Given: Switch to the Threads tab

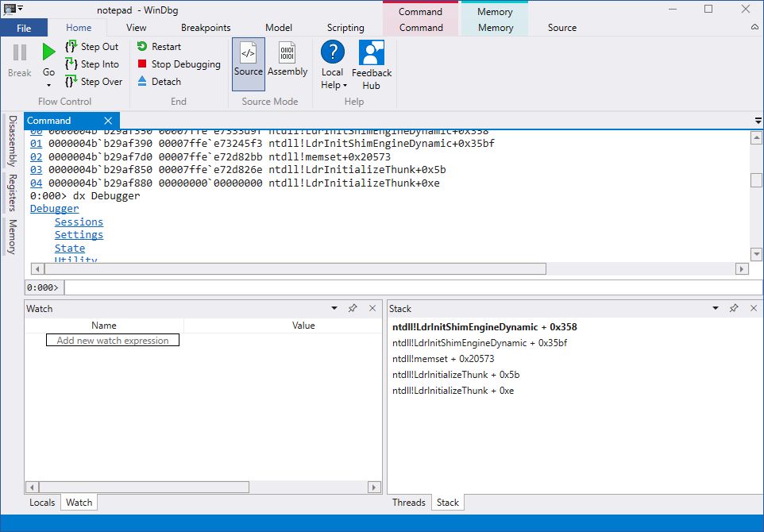Looking at the screenshot, I should pyautogui.click(x=409, y=502).
